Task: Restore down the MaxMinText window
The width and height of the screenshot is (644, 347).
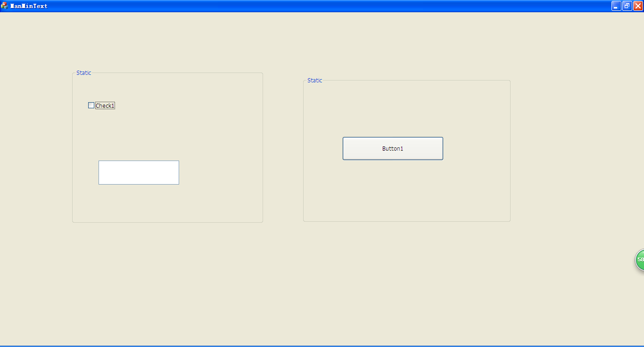Action: click(627, 6)
